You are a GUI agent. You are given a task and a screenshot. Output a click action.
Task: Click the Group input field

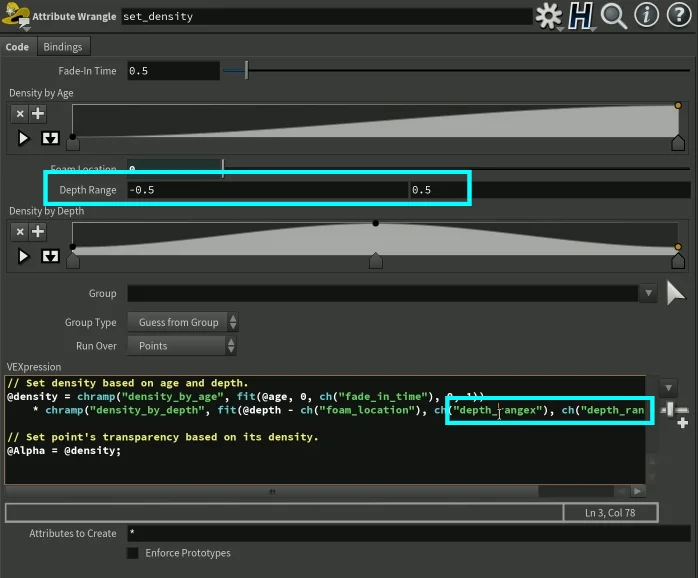coord(383,293)
